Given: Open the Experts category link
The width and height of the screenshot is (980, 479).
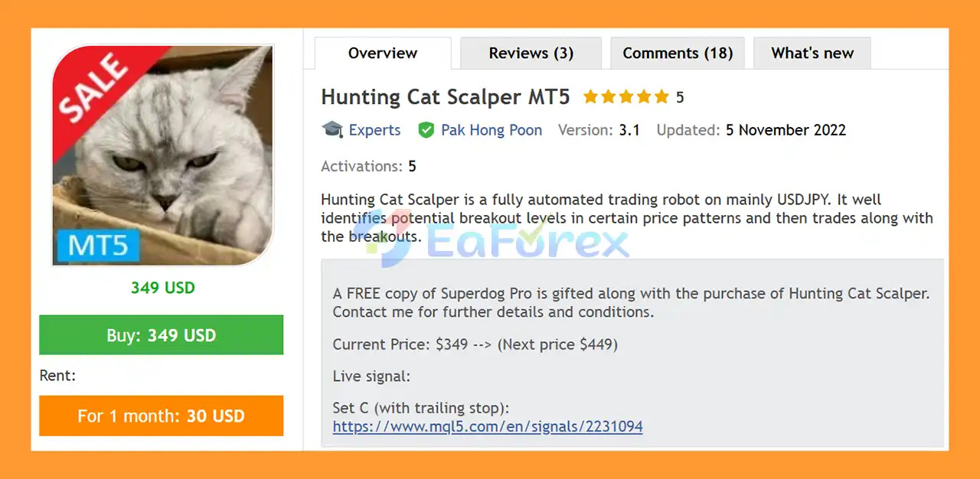Looking at the screenshot, I should click(x=374, y=130).
